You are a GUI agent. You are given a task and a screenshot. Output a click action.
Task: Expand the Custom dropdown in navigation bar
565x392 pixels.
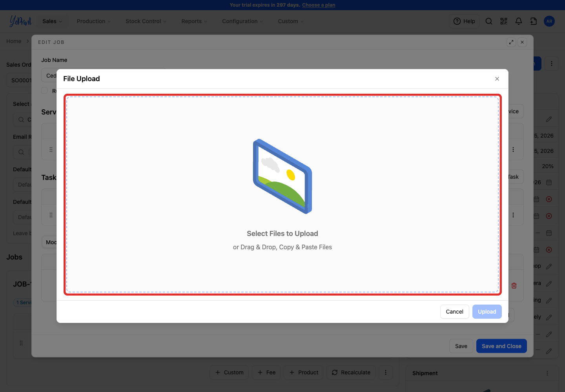291,21
